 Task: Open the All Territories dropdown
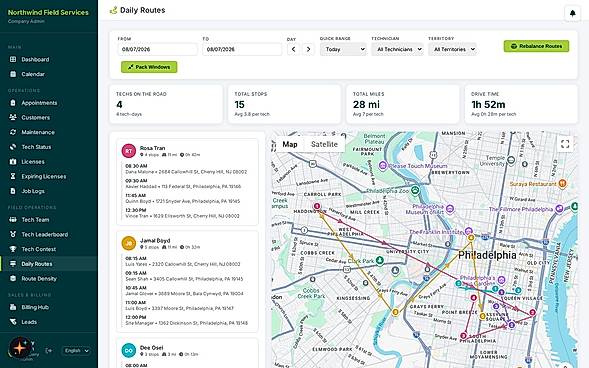(x=453, y=49)
